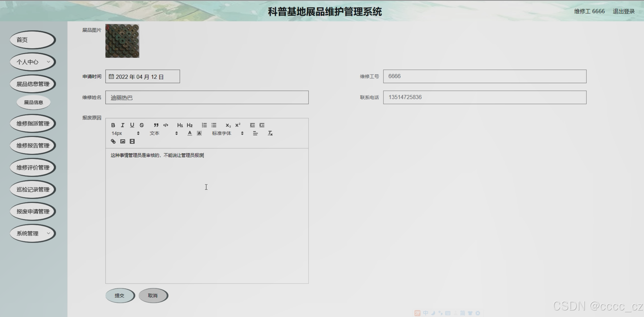The height and width of the screenshot is (317, 644).
Task: Open 报废申请管理 in sidebar
Action: [x=33, y=211]
